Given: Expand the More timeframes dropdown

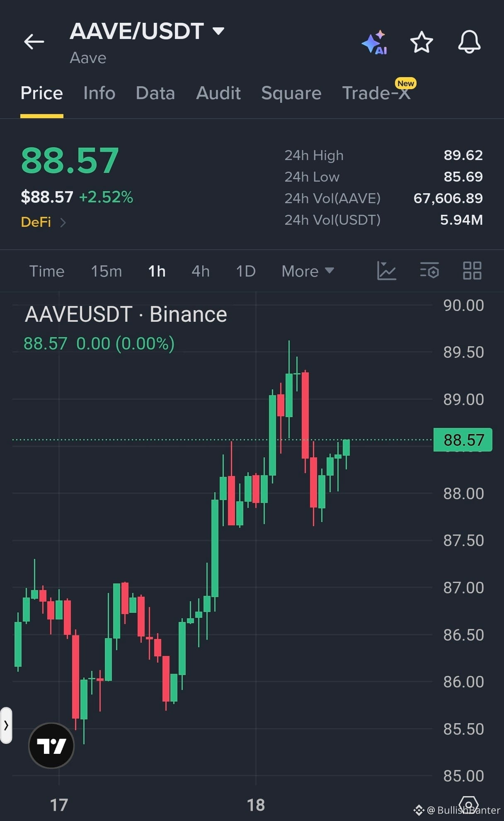Looking at the screenshot, I should click(x=308, y=271).
